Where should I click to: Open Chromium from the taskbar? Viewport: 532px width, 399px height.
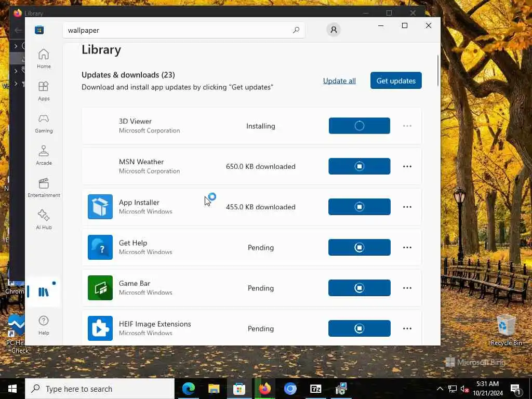(290, 389)
